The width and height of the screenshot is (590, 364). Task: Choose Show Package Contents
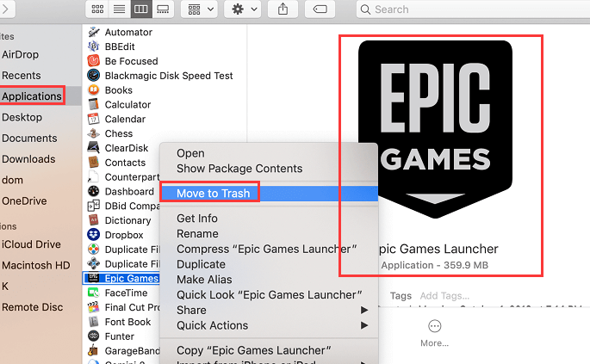click(239, 169)
